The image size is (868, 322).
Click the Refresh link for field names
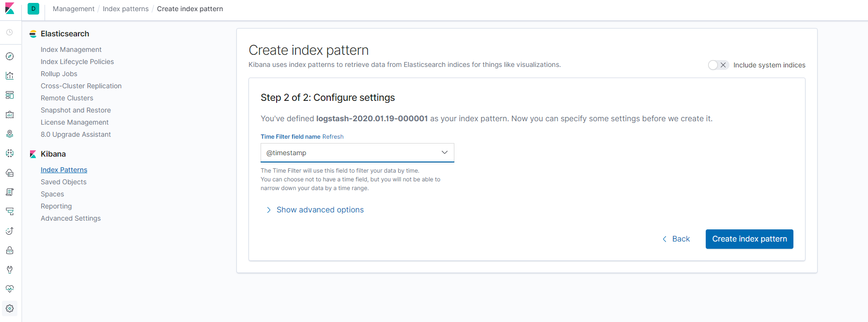click(x=333, y=137)
